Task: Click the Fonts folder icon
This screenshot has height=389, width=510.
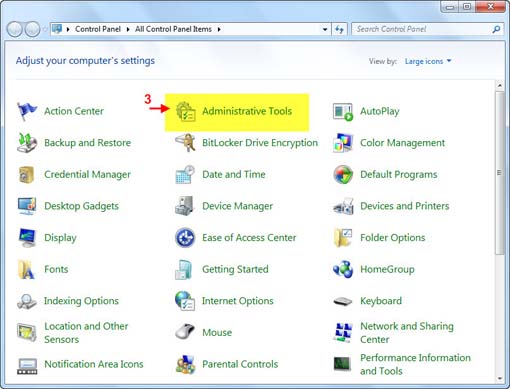Action: (x=26, y=269)
